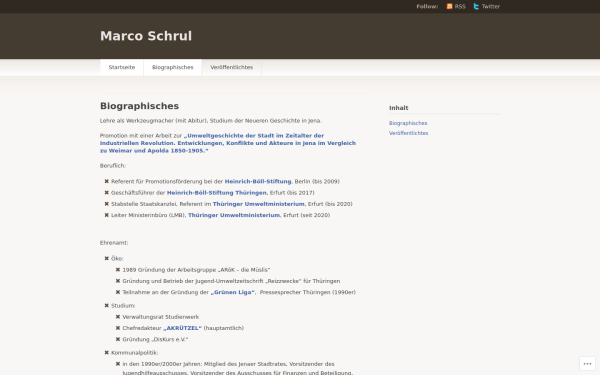The image size is (600, 375).
Task: Go to Marco Schrul site title
Action: 146,36
